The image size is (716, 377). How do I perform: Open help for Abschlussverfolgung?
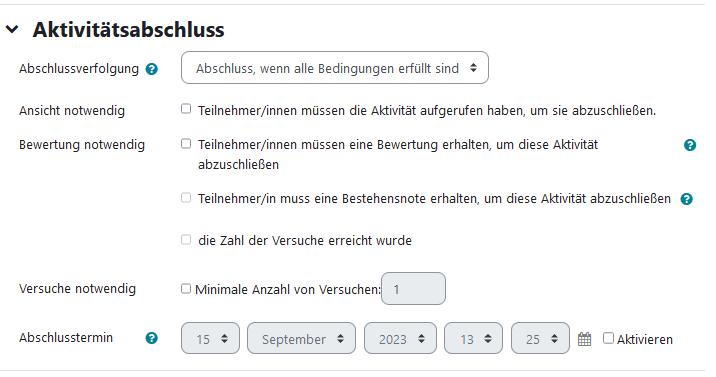point(152,69)
